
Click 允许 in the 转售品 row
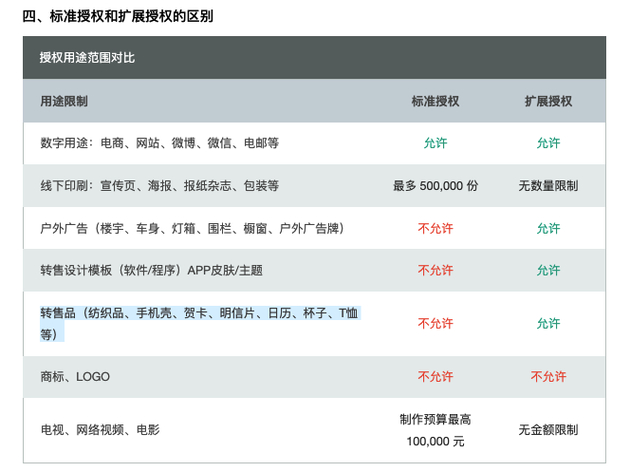[x=548, y=323]
